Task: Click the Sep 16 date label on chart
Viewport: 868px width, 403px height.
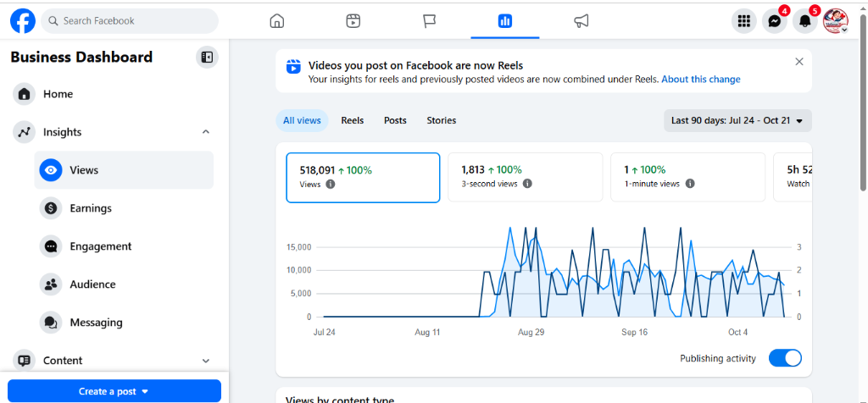Action: coord(634,332)
